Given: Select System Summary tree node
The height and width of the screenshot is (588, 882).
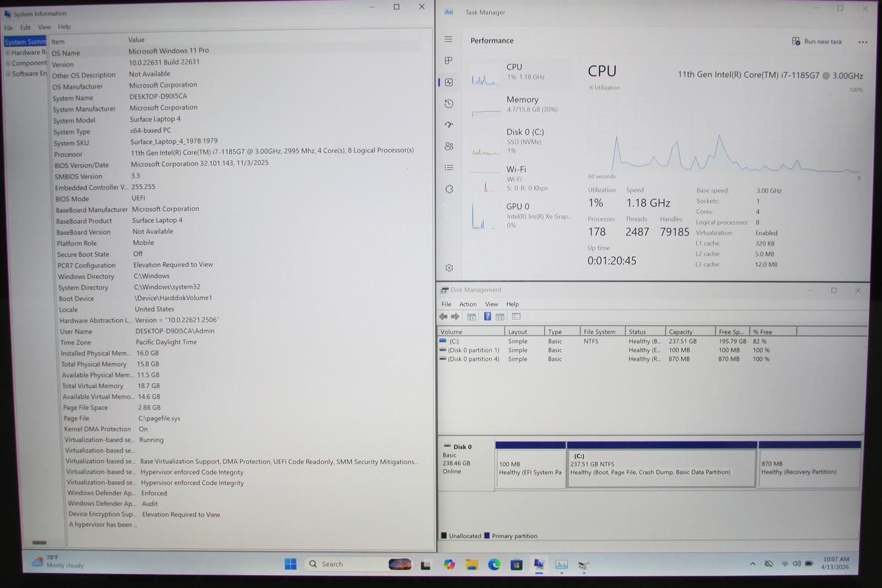Looking at the screenshot, I should tap(25, 42).
